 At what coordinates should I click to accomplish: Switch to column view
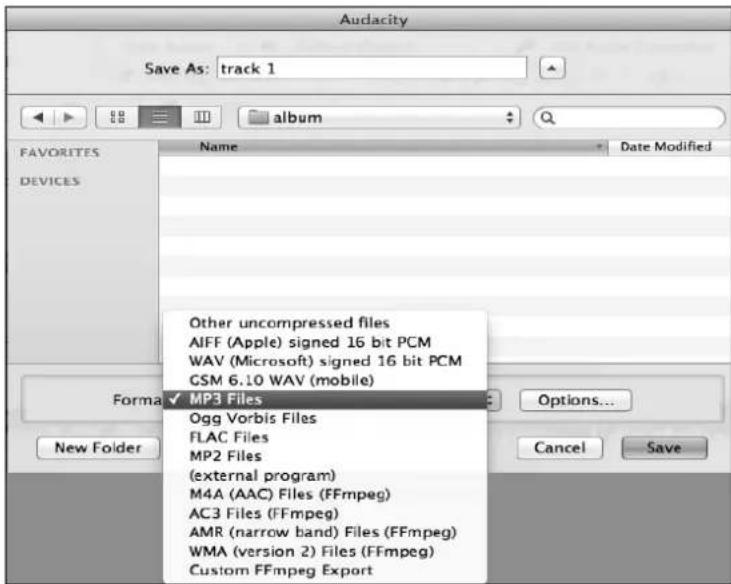pyautogui.click(x=201, y=117)
